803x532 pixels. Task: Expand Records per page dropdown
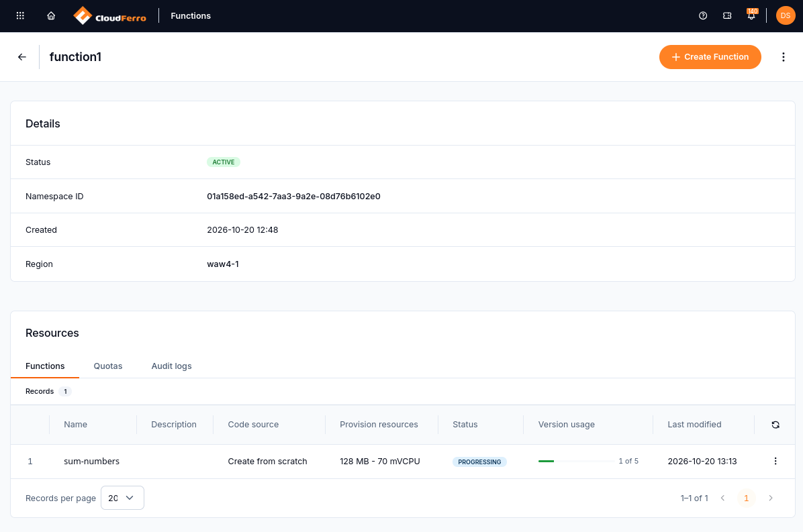(122, 498)
